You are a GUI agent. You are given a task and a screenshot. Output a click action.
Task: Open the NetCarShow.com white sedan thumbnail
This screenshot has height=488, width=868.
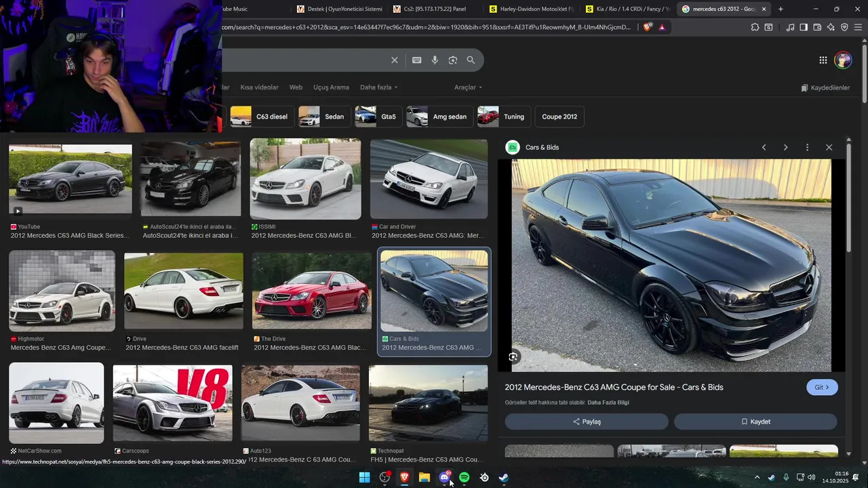click(x=56, y=403)
